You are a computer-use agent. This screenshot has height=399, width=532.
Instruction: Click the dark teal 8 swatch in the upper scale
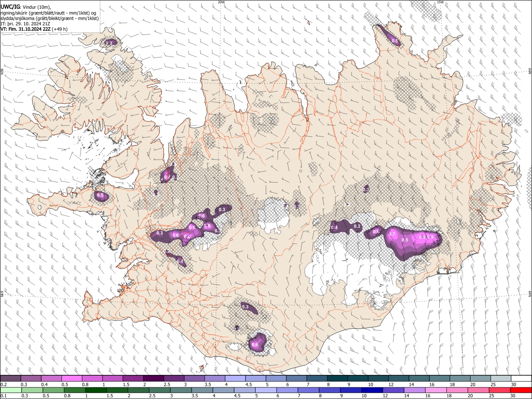pyautogui.click(x=337, y=379)
